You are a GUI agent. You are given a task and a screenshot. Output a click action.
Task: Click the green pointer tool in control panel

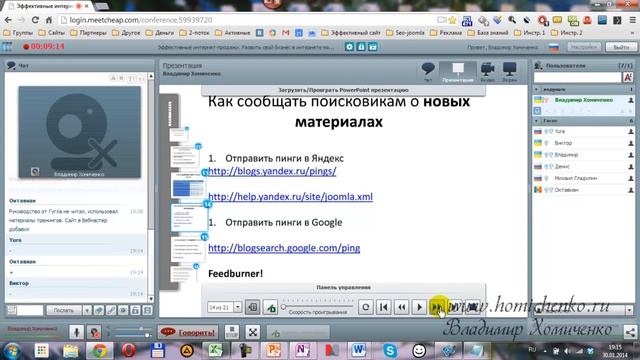(270, 307)
